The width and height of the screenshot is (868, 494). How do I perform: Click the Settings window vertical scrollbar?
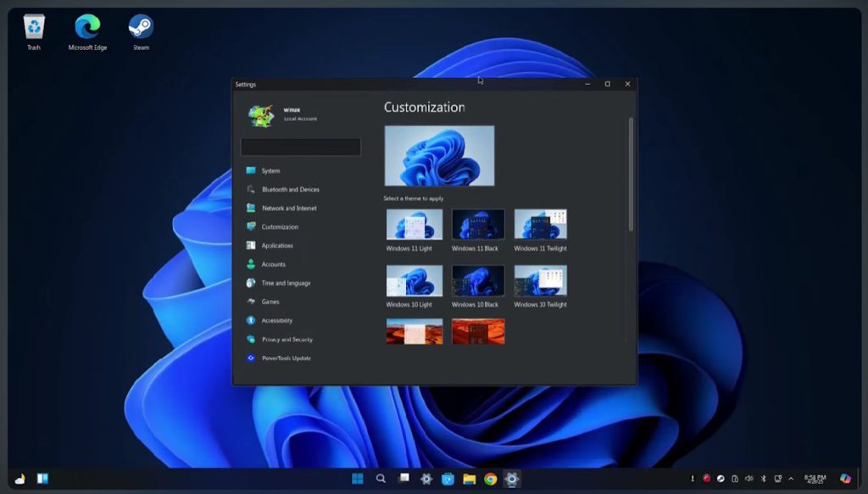click(631, 175)
